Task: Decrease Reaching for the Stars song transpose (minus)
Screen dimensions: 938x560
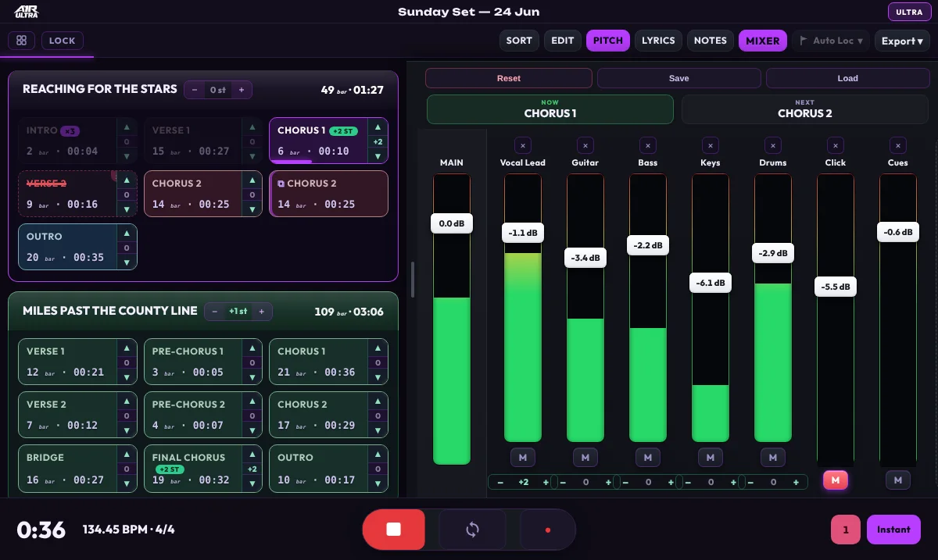Action: tap(195, 90)
